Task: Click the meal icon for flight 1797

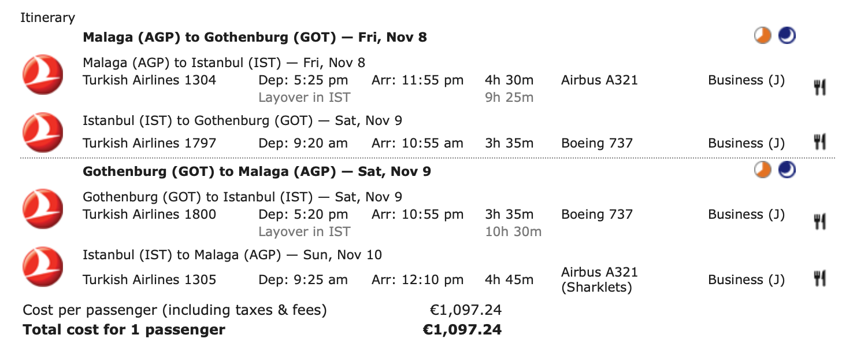Action: coord(820,142)
